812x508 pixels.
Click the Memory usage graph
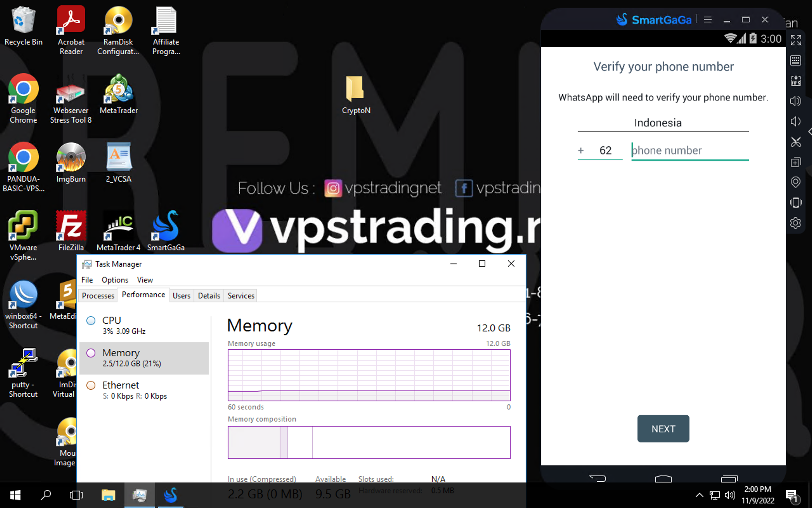click(369, 375)
